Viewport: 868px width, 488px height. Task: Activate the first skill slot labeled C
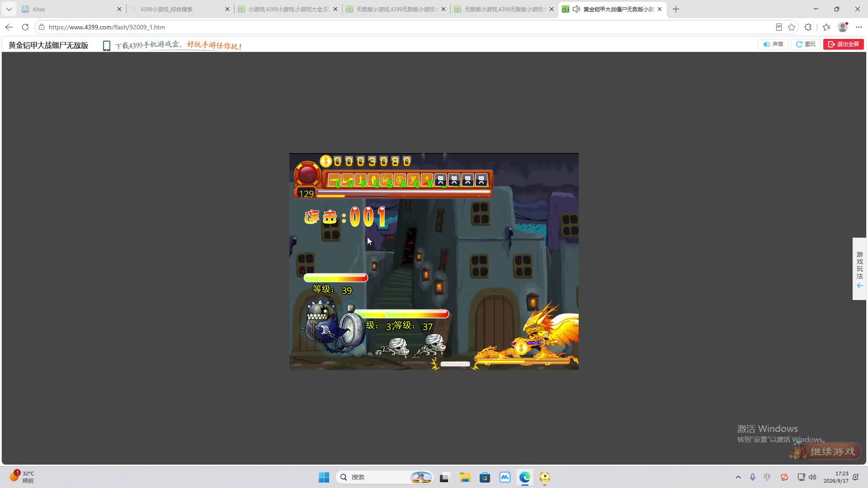[x=334, y=181]
